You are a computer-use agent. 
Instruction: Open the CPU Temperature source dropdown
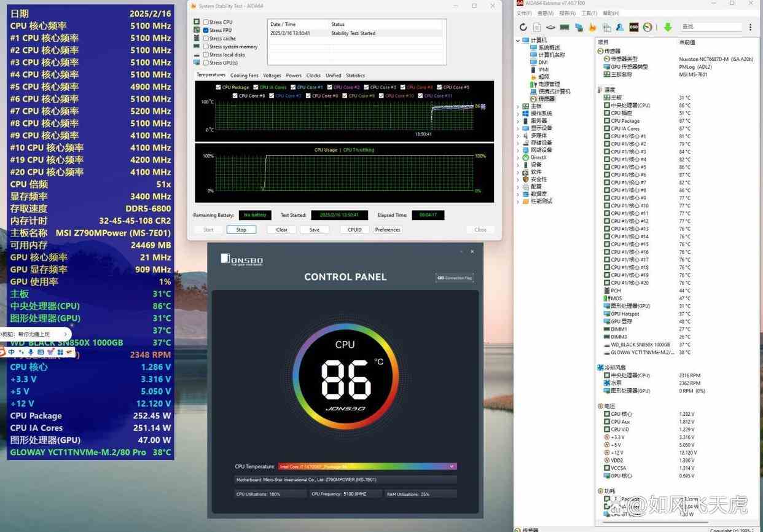(452, 466)
